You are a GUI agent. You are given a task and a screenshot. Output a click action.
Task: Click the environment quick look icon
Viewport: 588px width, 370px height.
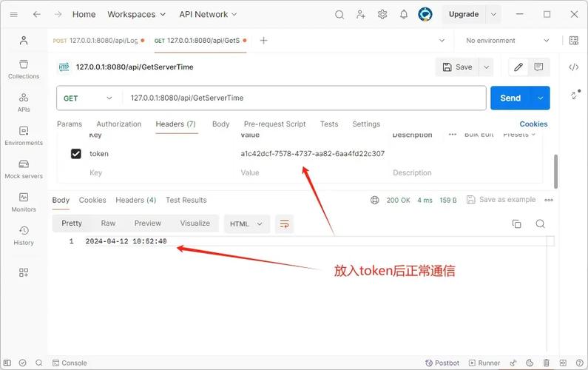click(x=574, y=41)
